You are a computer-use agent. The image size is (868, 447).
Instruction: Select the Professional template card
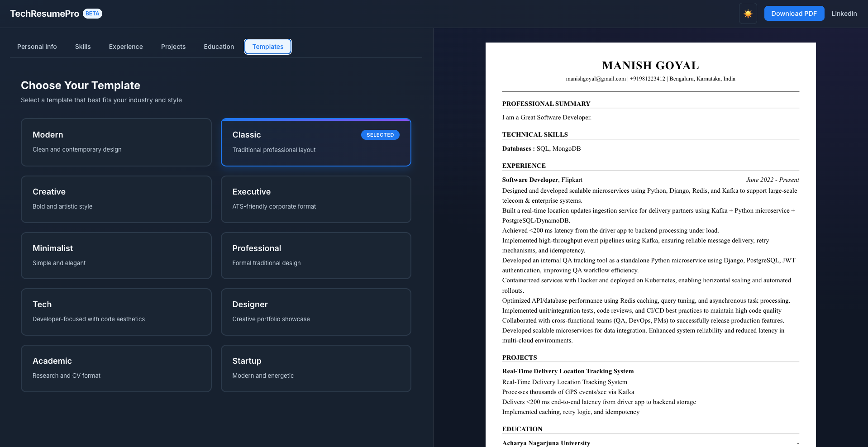coord(316,256)
